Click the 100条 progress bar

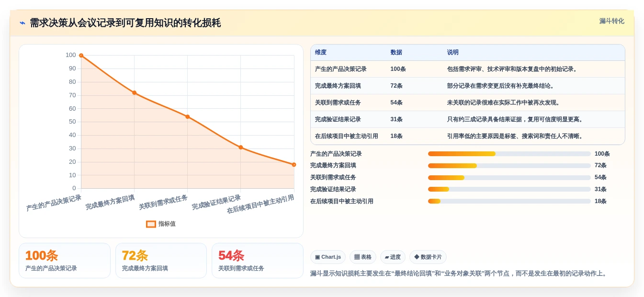(x=509, y=154)
